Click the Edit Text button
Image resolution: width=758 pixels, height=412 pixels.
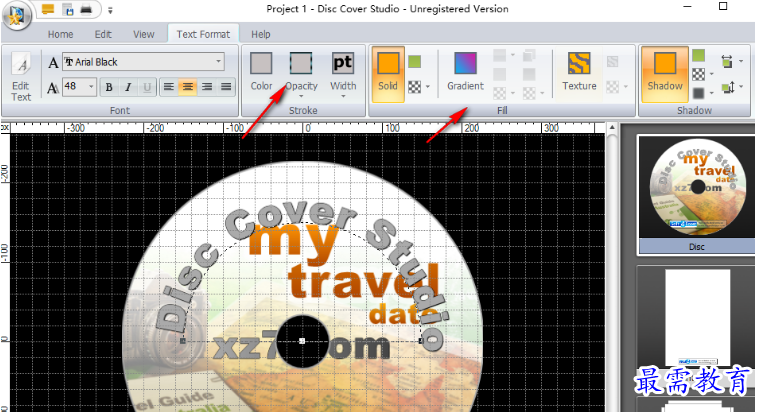(21, 76)
